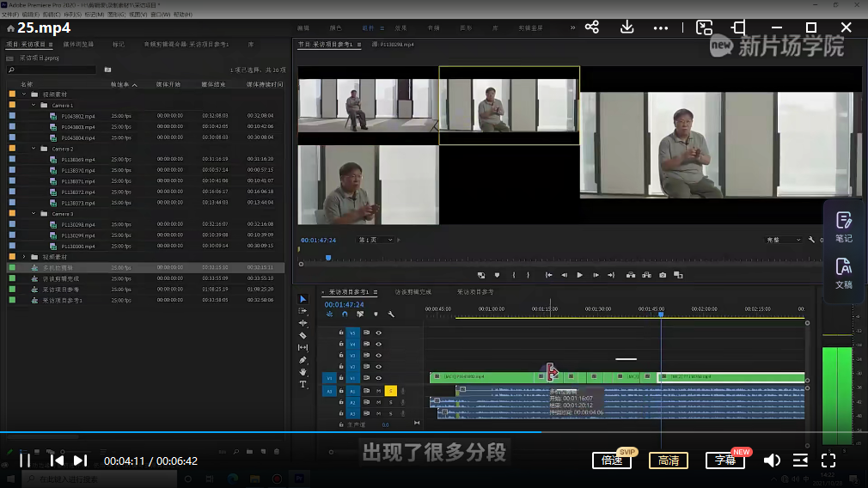Select the Ripple Edit tool
Screen dimensions: 868x488
tap(303, 323)
